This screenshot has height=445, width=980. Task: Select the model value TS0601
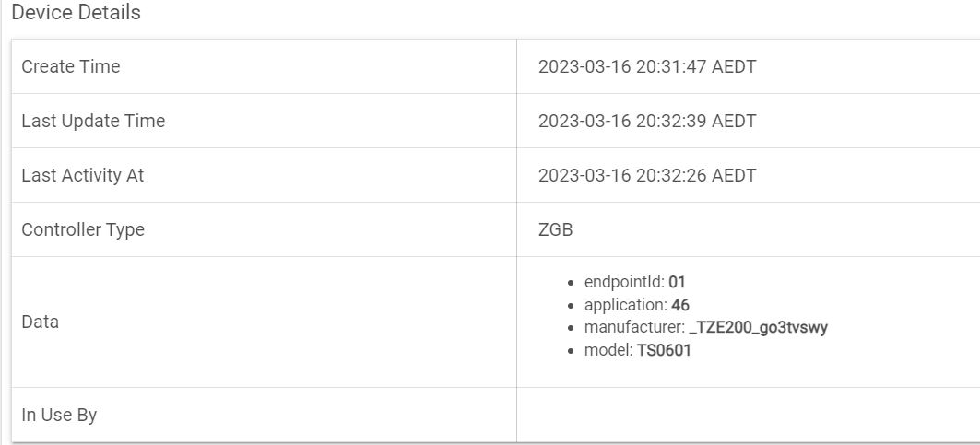(x=664, y=350)
